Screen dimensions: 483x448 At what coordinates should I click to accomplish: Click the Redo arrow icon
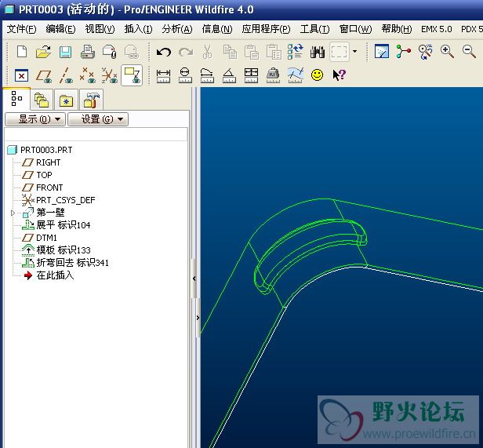pyautogui.click(x=186, y=52)
